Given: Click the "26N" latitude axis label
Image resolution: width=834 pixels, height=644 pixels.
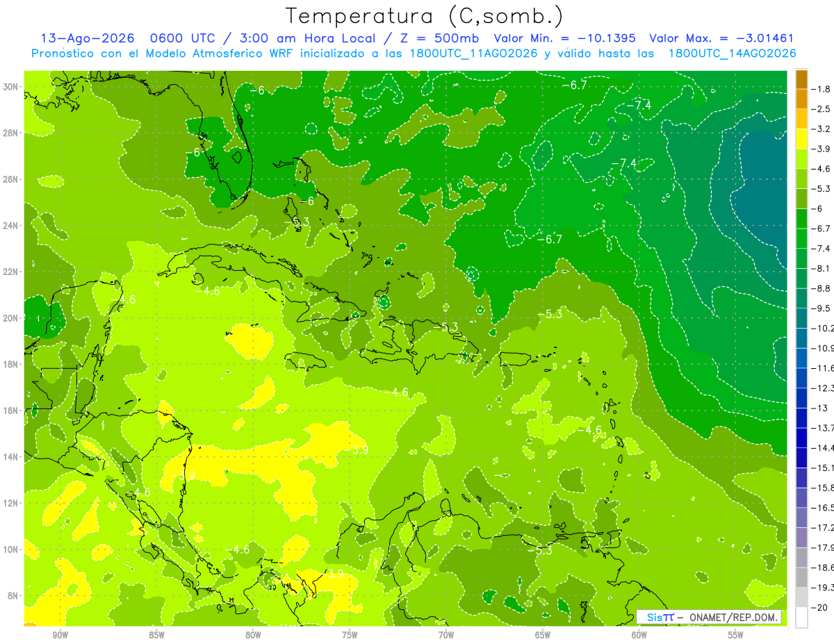Looking at the screenshot, I should pos(11,179).
